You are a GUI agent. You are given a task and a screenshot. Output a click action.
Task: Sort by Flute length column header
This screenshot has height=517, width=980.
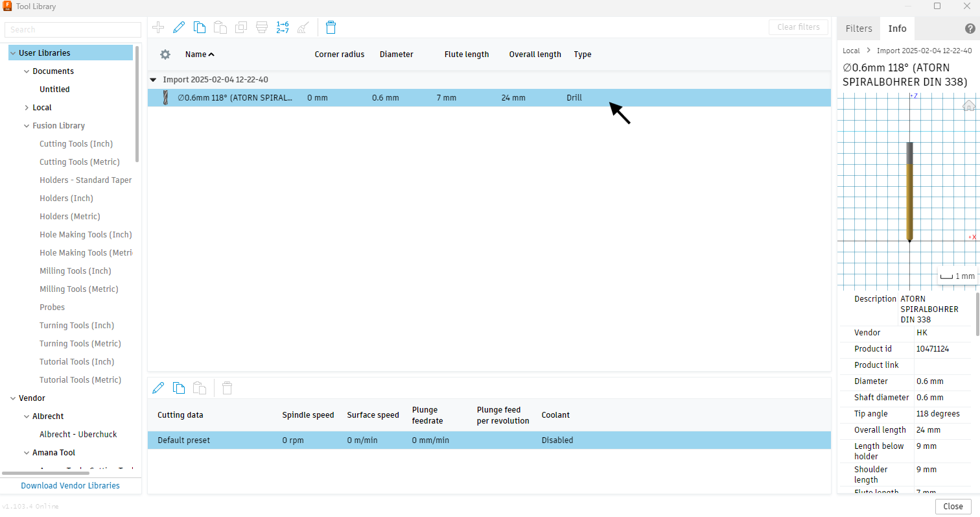[467, 54]
